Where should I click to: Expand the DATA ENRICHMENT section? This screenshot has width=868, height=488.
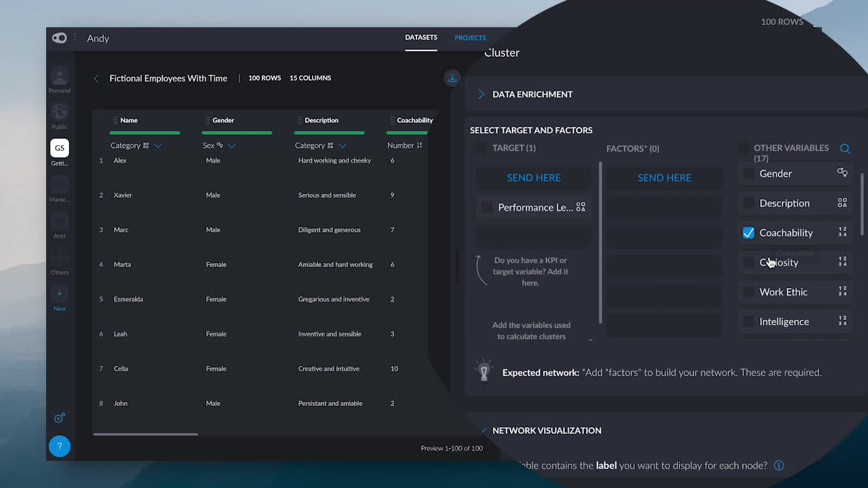click(x=481, y=94)
